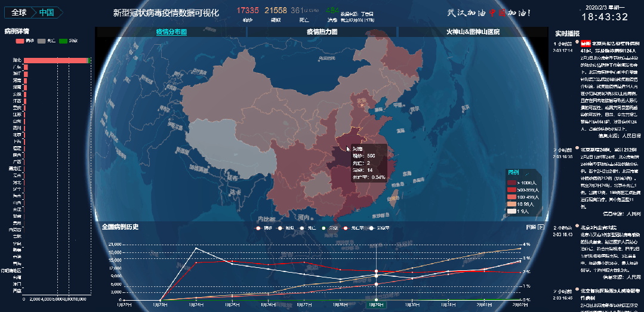Open the top news item tagged 最新
644x312 pixels.
coord(611,47)
